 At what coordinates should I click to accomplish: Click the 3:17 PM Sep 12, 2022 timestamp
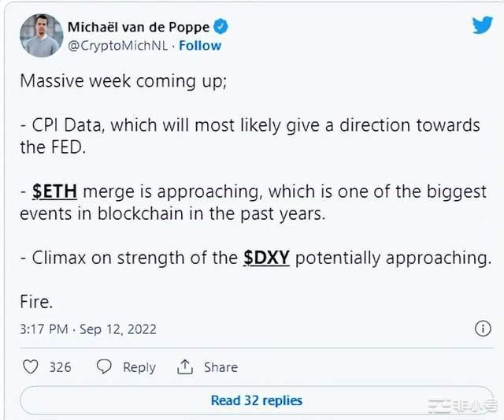click(88, 329)
